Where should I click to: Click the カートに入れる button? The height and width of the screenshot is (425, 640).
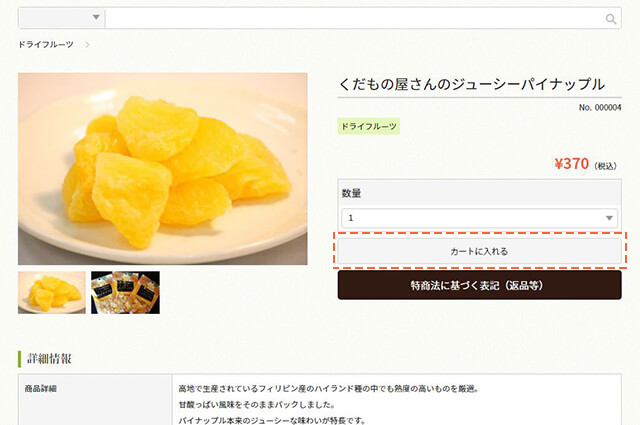click(x=479, y=251)
